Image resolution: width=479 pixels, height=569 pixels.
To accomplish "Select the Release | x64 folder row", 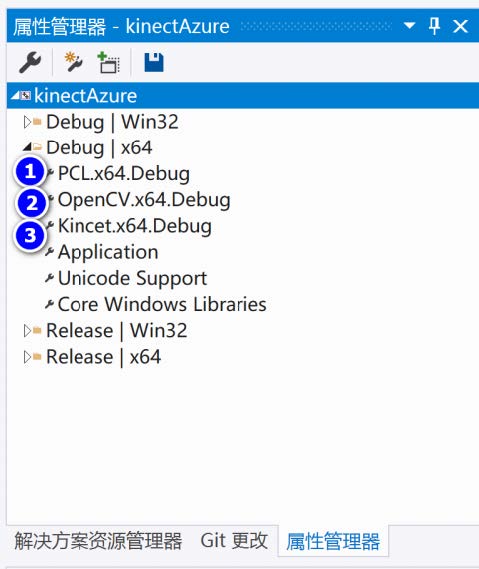I will pos(104,357).
